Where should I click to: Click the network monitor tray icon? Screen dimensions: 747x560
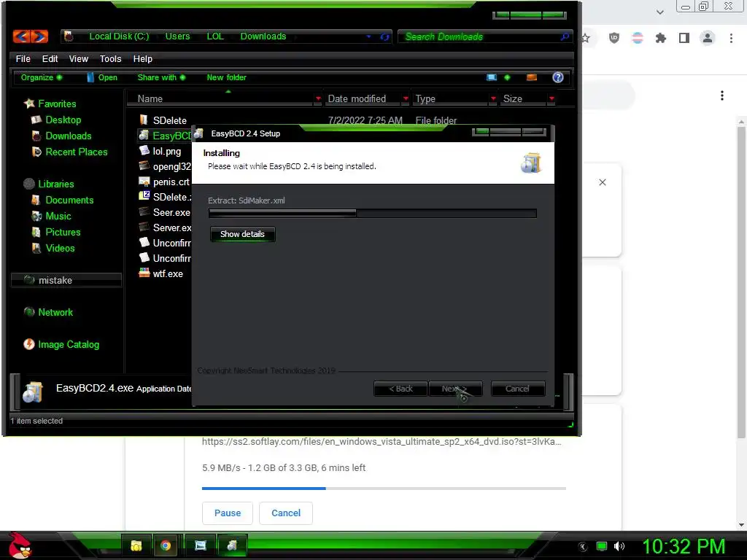click(x=602, y=546)
